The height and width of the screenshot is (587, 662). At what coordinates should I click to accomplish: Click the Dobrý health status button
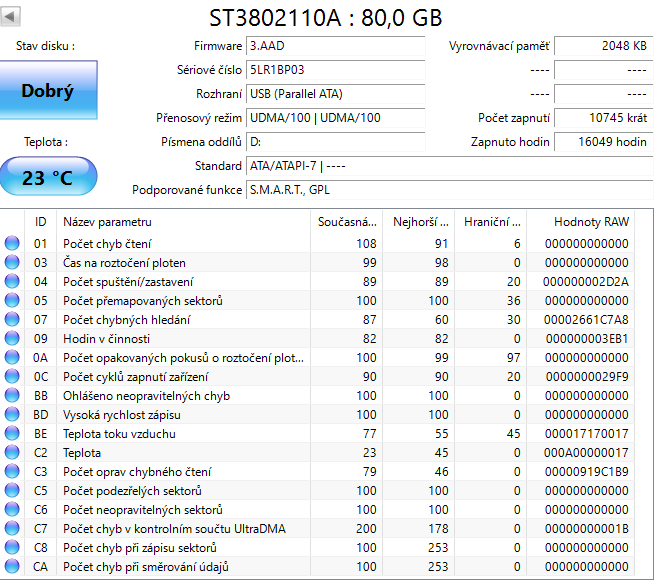pyautogui.click(x=48, y=90)
